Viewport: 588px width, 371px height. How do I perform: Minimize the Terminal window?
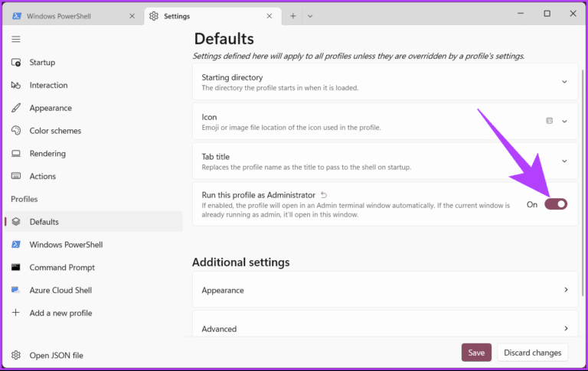521,14
